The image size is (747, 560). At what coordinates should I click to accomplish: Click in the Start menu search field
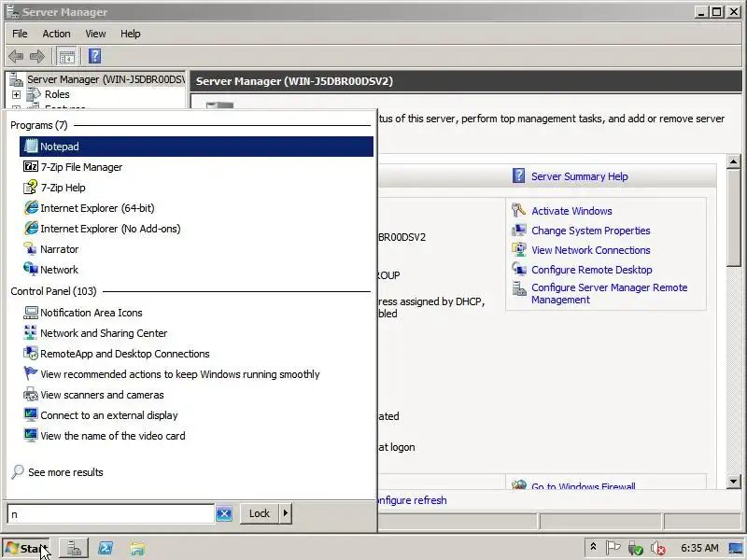point(110,514)
